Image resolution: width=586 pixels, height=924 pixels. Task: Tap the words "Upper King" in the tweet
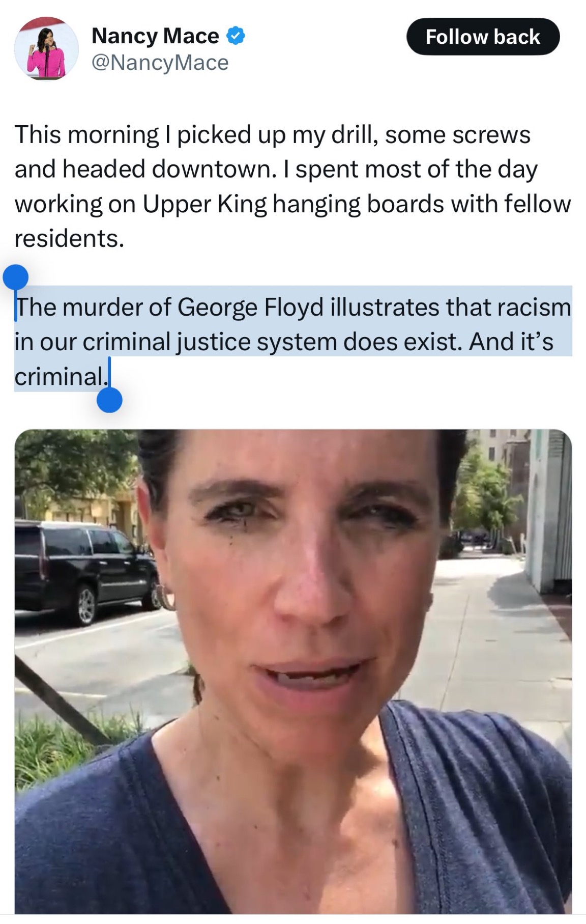click(204, 204)
